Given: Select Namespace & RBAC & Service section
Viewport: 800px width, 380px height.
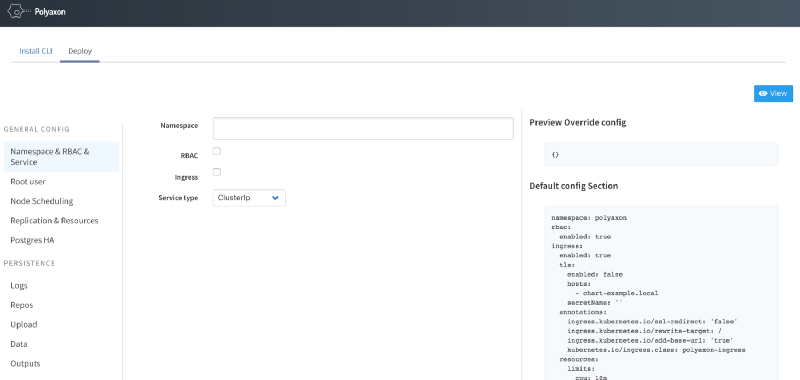Looking at the screenshot, I should (61, 157).
